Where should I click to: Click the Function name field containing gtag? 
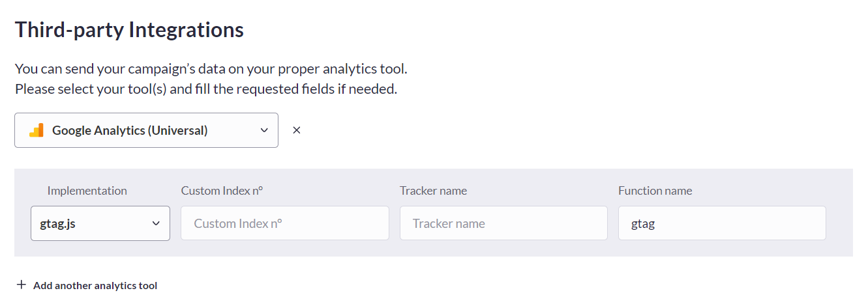[722, 223]
